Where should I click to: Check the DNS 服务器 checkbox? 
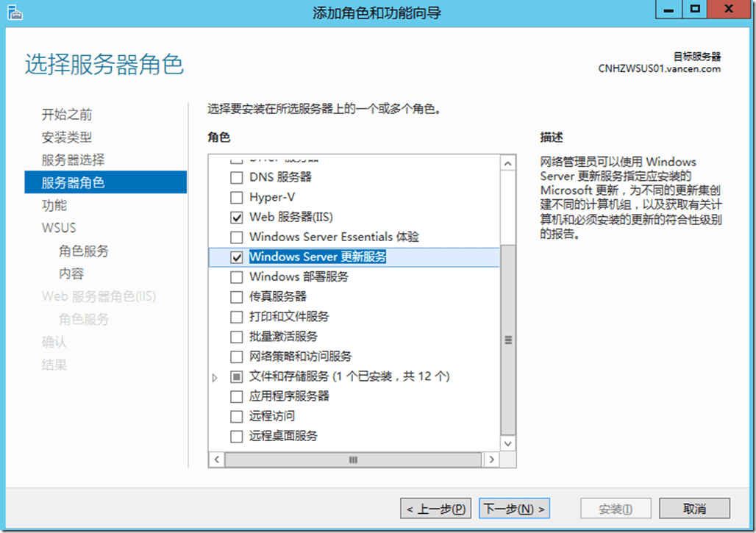coord(236,177)
